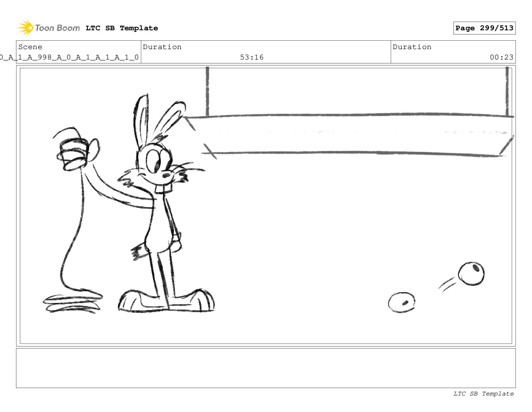Viewport: 532px width, 412px height.
Task: Select the 'LTC SB Template' header title
Action: coord(122,28)
